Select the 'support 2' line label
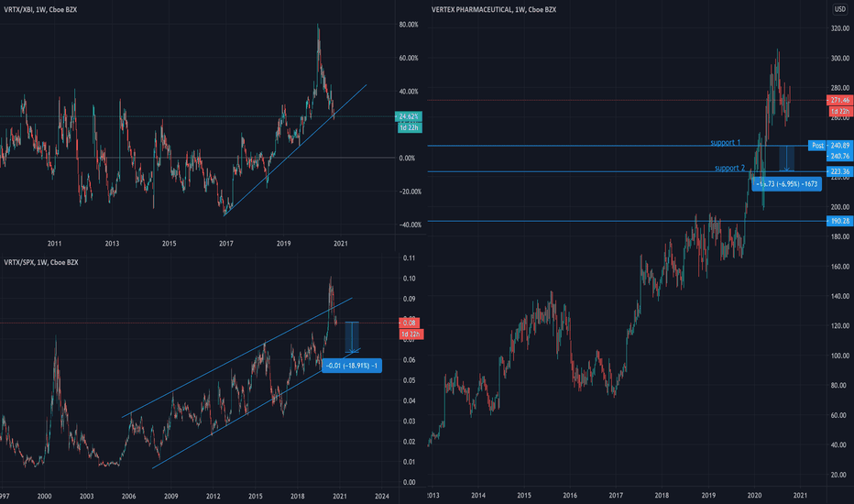The height and width of the screenshot is (504, 854). pos(729,168)
